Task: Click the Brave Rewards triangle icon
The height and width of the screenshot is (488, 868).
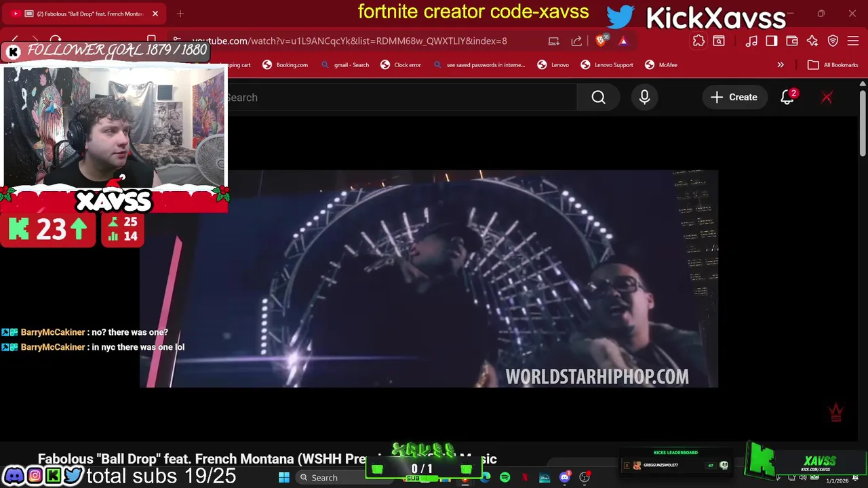Action: click(623, 41)
